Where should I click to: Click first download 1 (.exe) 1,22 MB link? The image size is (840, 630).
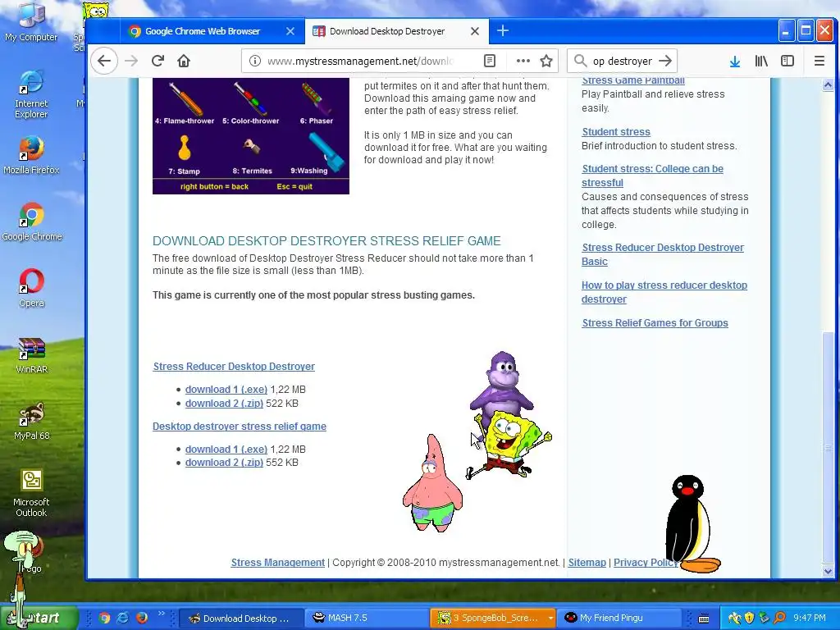pos(226,390)
